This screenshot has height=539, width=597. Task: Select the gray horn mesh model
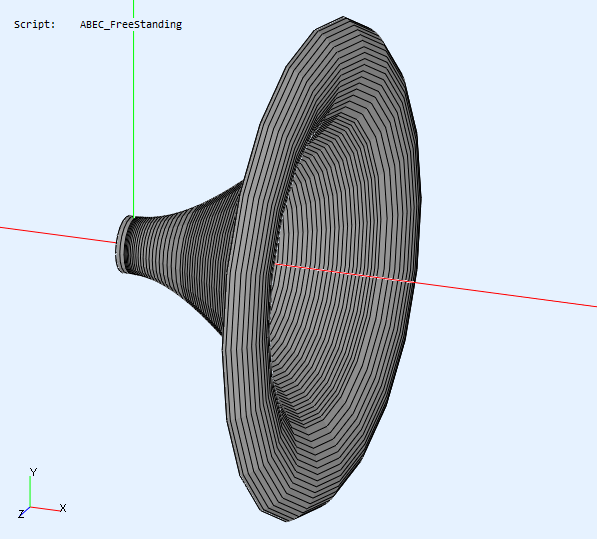pyautogui.click(x=268, y=269)
